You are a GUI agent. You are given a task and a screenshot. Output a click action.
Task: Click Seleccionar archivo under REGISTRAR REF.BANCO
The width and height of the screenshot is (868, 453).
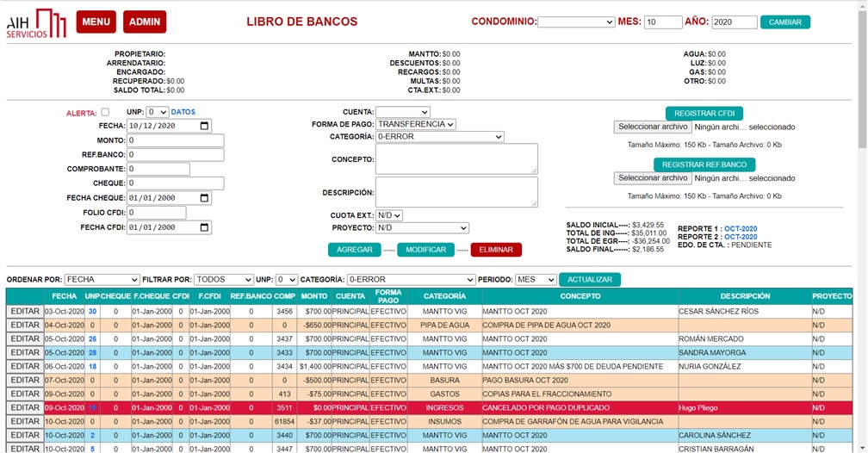[653, 178]
